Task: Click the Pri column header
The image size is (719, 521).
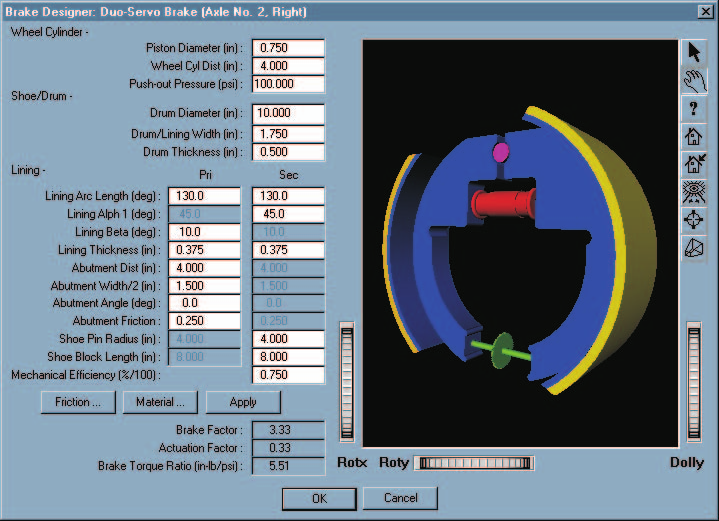Action: (x=205, y=175)
